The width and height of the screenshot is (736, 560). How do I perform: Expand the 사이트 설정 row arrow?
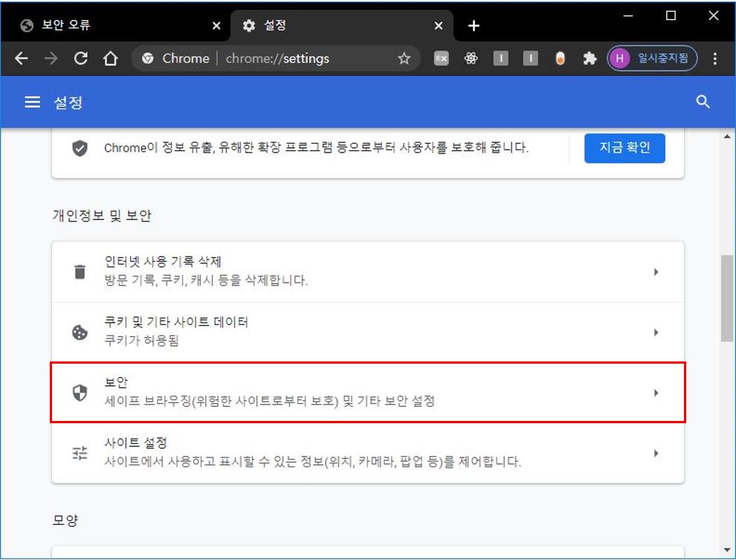656,453
